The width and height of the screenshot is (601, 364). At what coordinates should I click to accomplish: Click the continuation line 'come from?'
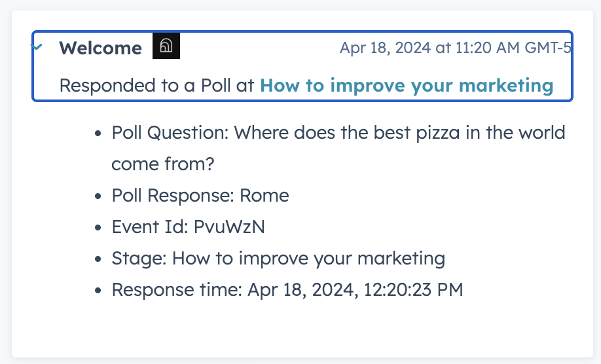pyautogui.click(x=163, y=164)
